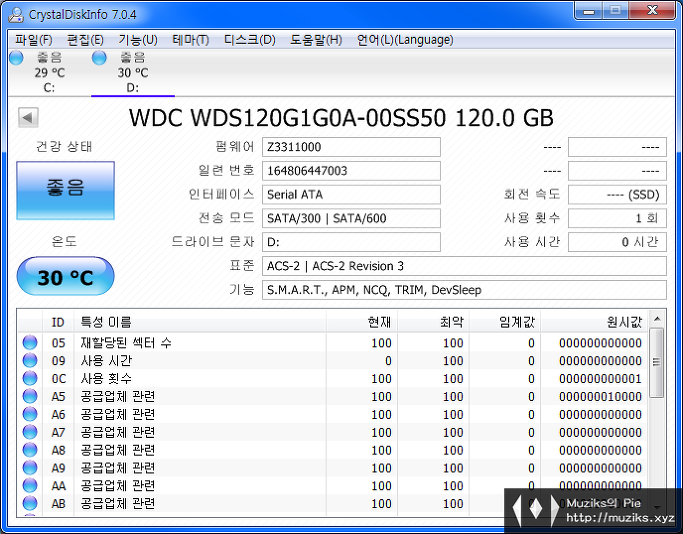Select 공급업체 관련 text in row A5
The height and width of the screenshot is (534, 683).
point(118,396)
